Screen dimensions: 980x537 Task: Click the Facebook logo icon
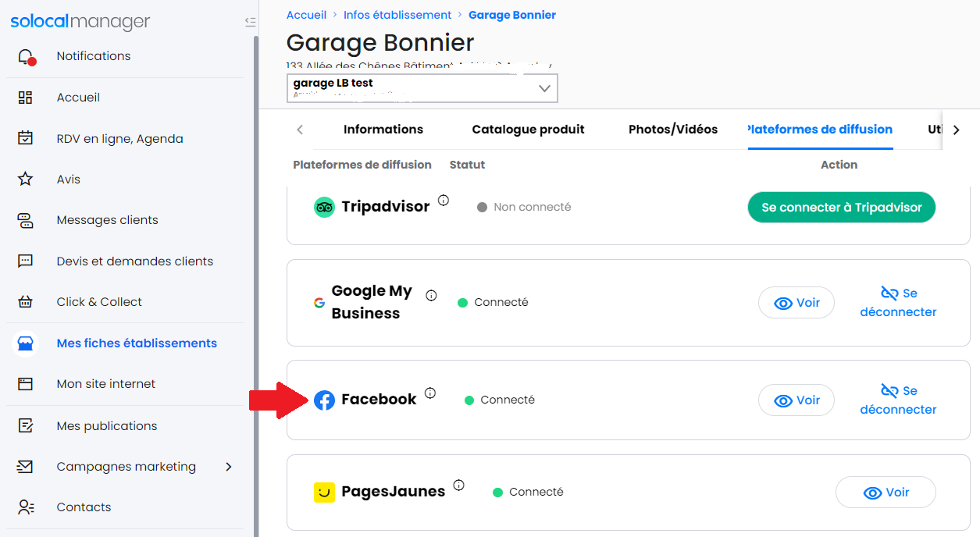(x=324, y=400)
